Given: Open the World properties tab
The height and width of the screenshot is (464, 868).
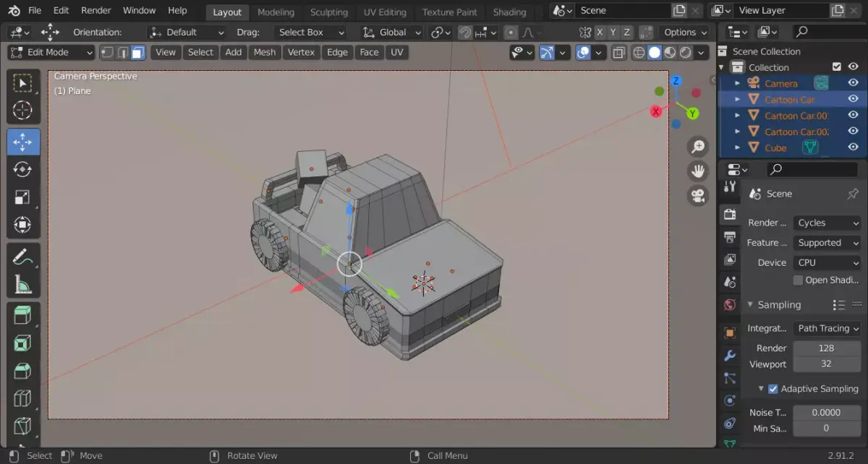Looking at the screenshot, I should pos(730,305).
